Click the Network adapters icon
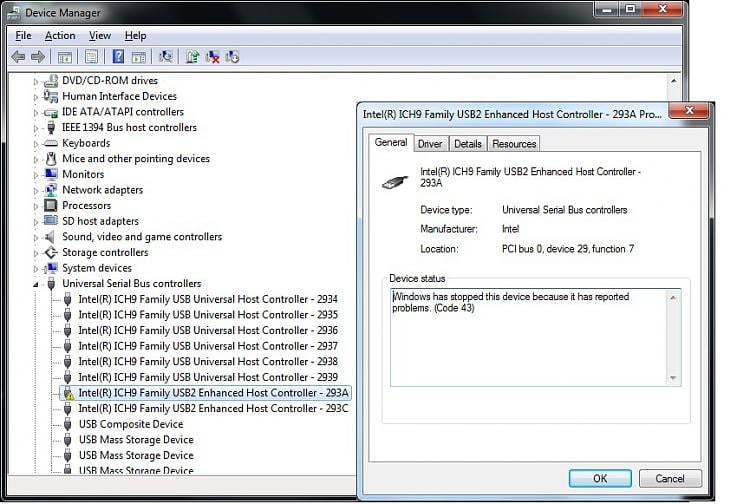Viewport: 750px width, 504px height. pyautogui.click(x=51, y=190)
